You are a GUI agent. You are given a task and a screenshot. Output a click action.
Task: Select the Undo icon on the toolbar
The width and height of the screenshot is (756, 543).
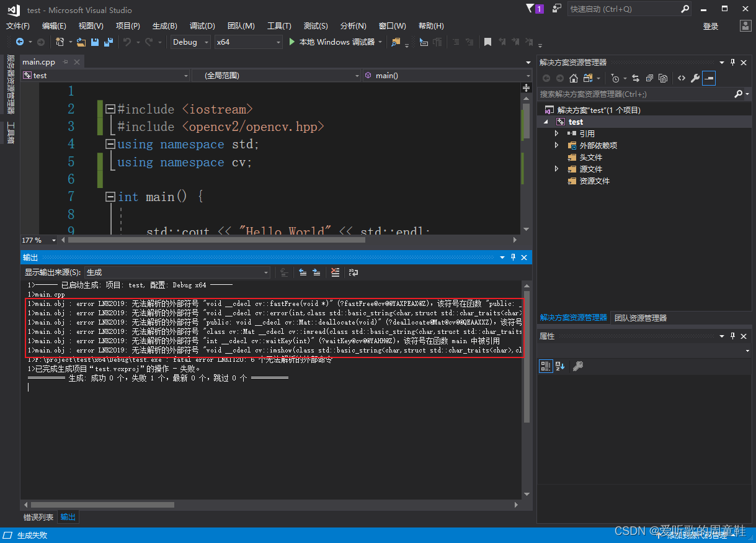127,42
